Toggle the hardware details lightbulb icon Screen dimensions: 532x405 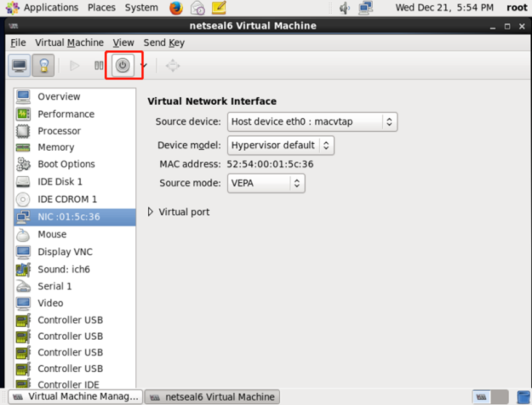click(x=43, y=65)
